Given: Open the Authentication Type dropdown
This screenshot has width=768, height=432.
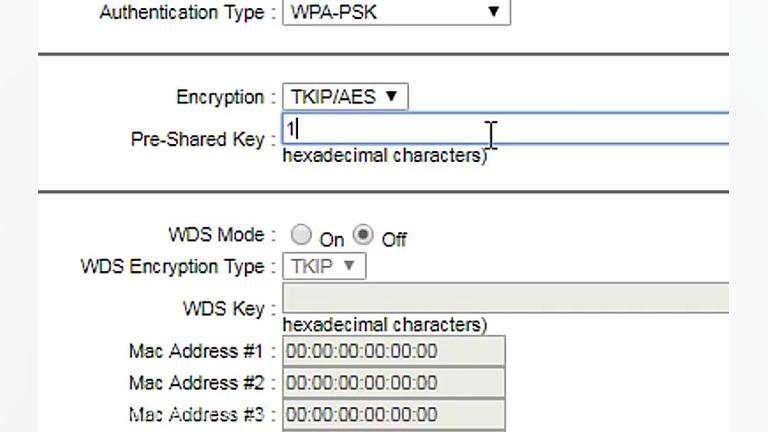Looking at the screenshot, I should coord(396,12).
